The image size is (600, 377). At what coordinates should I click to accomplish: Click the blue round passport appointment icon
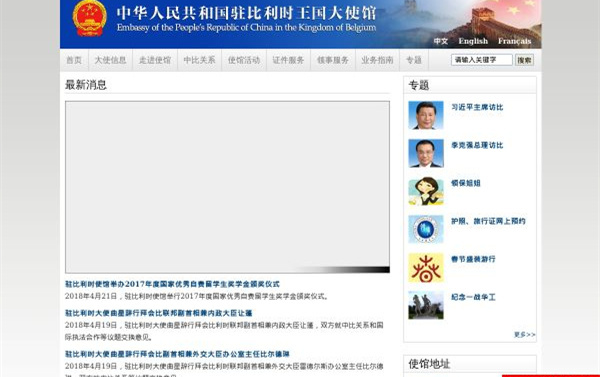[x=426, y=229]
